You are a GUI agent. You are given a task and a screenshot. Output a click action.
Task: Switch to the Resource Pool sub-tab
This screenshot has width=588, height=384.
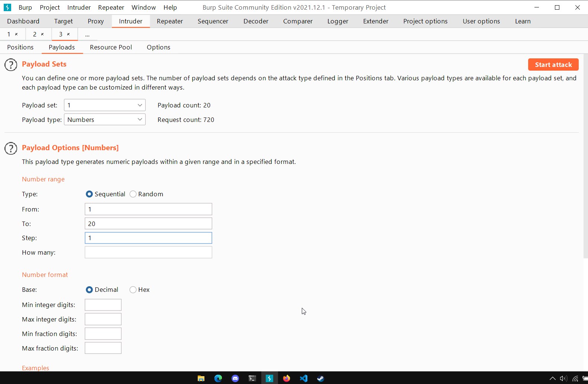[111, 47]
